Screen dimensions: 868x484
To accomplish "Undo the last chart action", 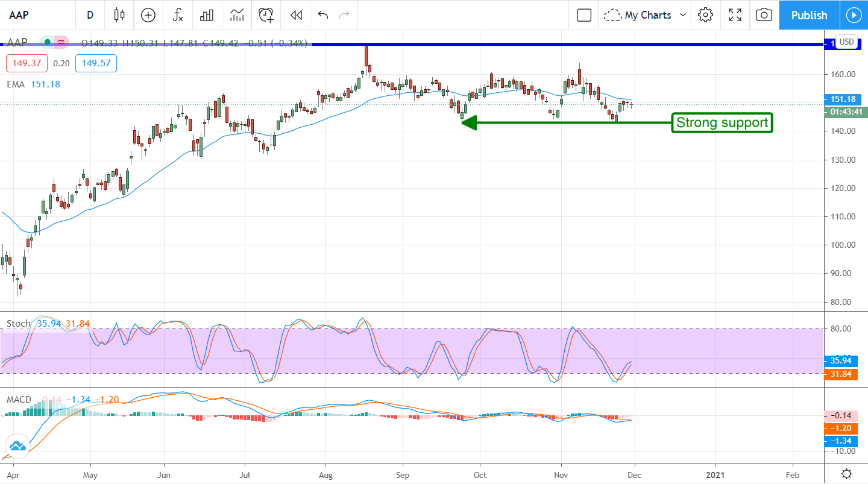I will coord(323,15).
